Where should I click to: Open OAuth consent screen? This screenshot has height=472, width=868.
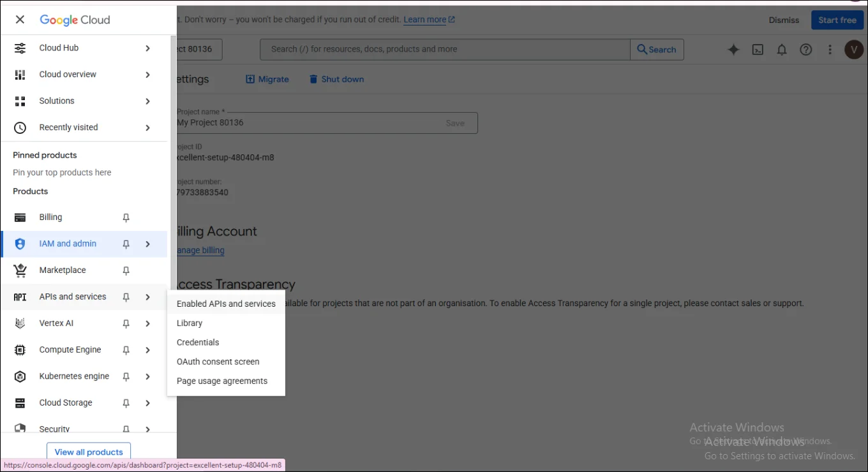[x=226, y=362]
